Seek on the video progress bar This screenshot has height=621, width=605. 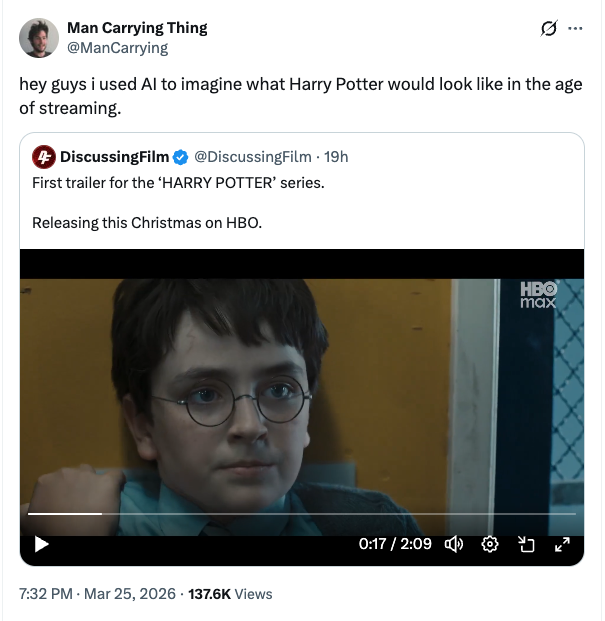click(300, 514)
